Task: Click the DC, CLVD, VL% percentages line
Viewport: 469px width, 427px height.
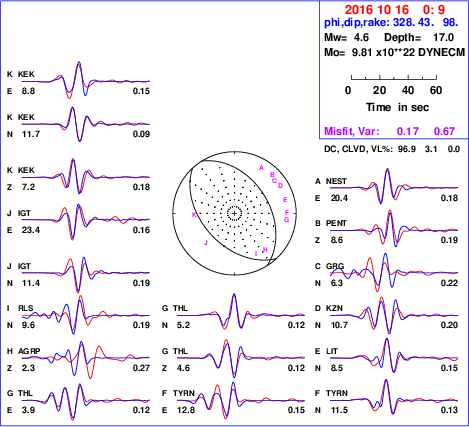Action: (x=392, y=149)
